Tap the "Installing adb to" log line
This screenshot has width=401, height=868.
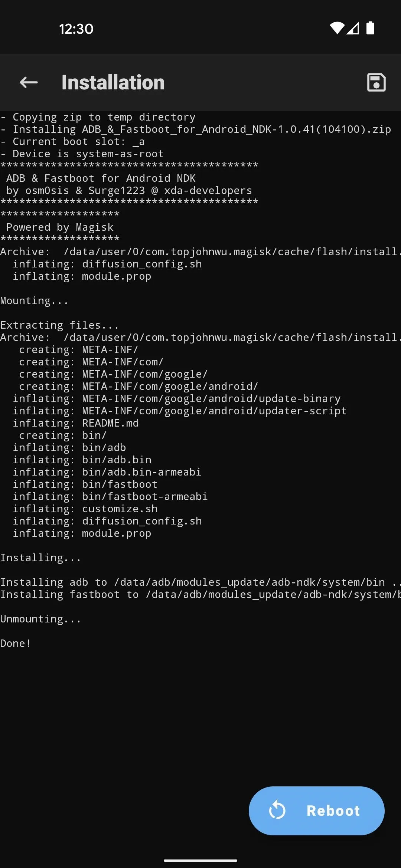click(200, 582)
